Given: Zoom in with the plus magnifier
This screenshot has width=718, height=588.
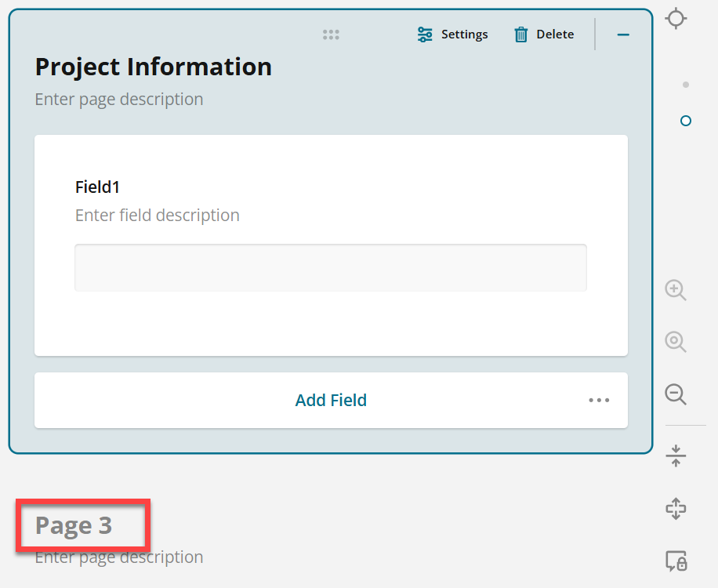Looking at the screenshot, I should pyautogui.click(x=676, y=290).
